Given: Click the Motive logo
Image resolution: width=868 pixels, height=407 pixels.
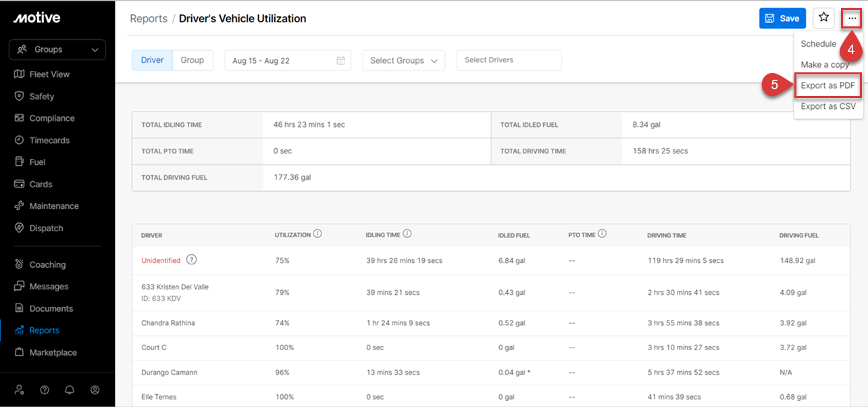Looking at the screenshot, I should [36, 18].
